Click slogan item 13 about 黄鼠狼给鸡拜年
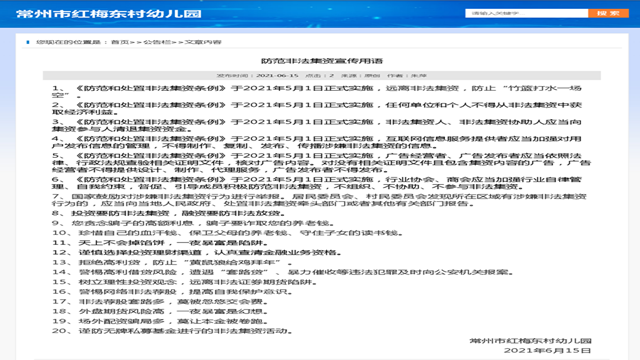This screenshot has width=640, height=360. (x=172, y=262)
